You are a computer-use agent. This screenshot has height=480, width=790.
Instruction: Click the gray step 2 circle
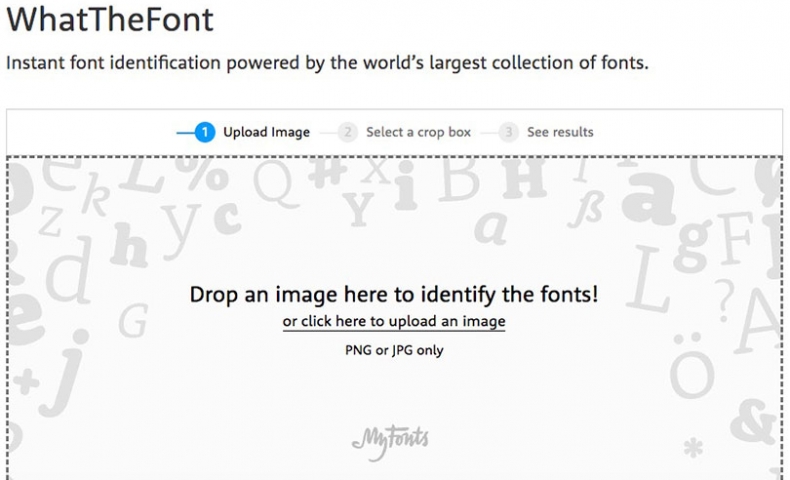tap(348, 132)
